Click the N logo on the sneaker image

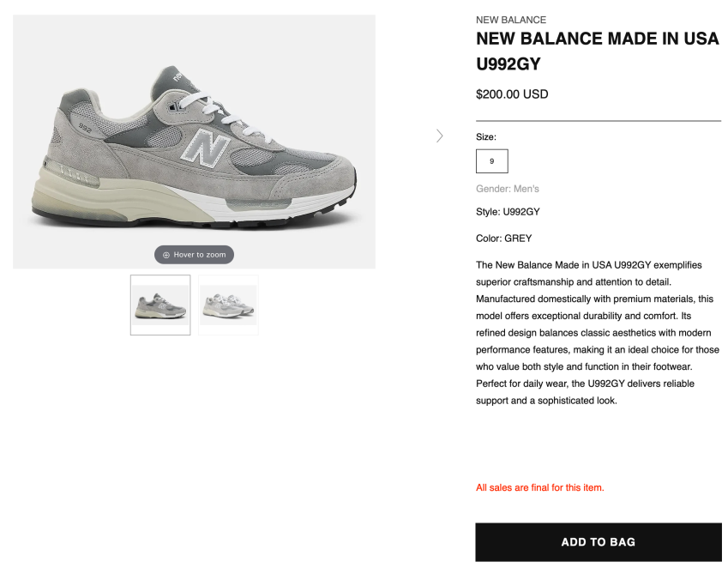coord(205,147)
